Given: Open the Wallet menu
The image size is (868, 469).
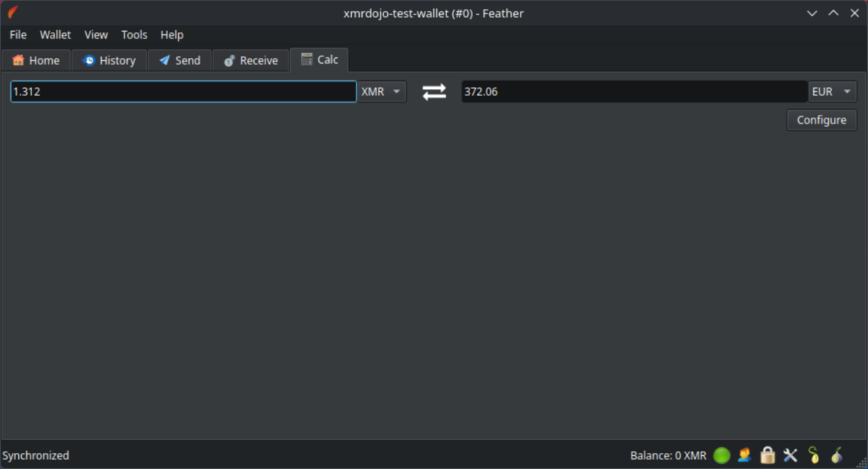Looking at the screenshot, I should pyautogui.click(x=55, y=35).
